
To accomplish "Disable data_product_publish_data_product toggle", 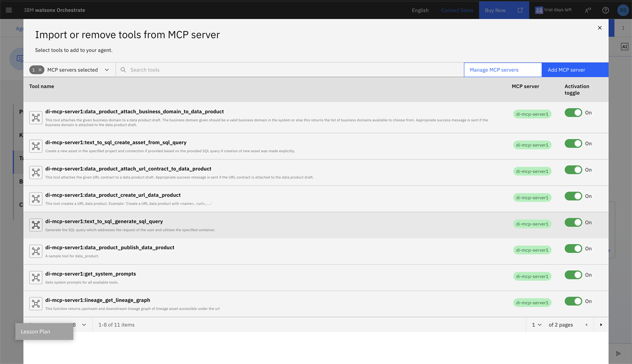I will click(x=574, y=249).
